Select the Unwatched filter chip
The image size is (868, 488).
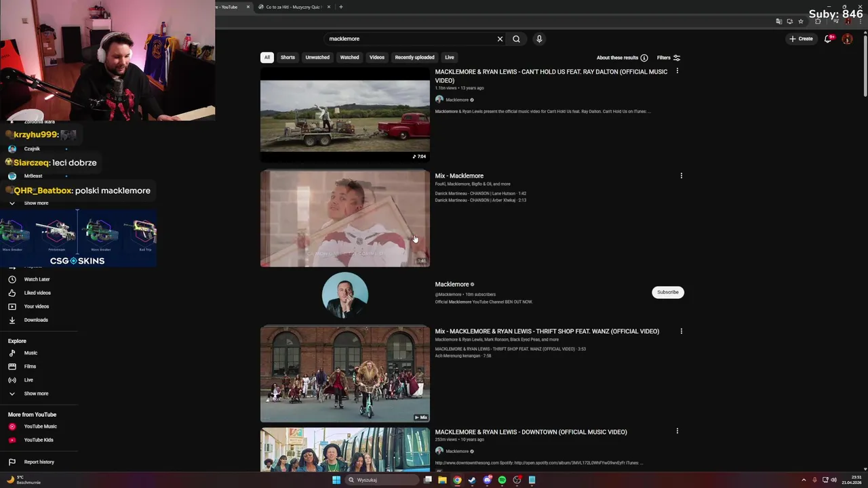click(317, 58)
